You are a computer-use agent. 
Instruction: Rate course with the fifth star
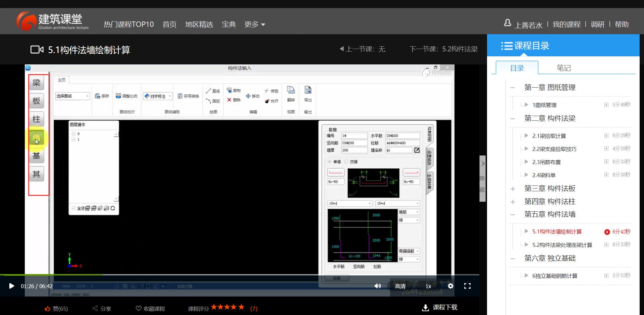[241, 307]
